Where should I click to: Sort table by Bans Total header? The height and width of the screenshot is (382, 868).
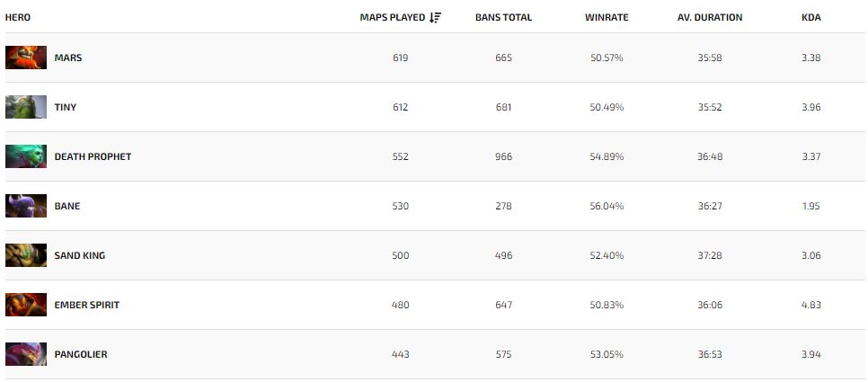[503, 17]
